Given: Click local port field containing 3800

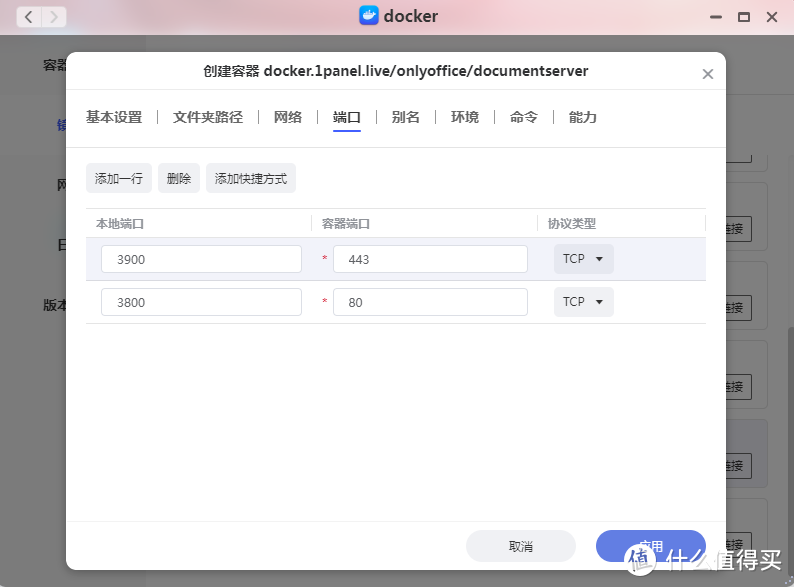Looking at the screenshot, I should 201,302.
